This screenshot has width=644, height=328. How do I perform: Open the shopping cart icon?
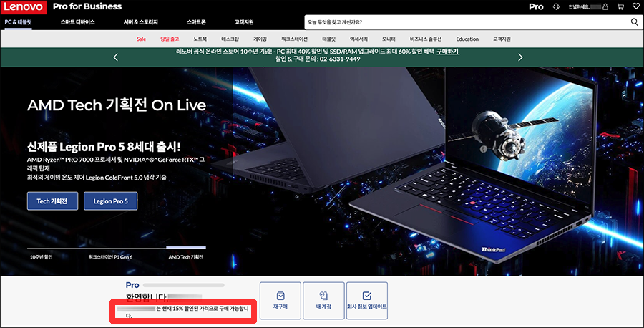620,7
